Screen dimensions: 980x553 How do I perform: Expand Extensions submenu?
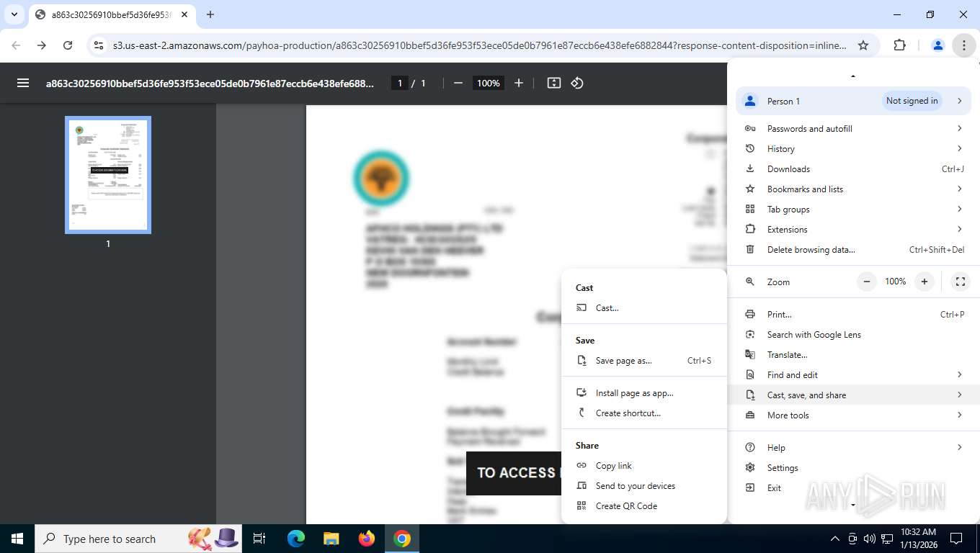point(853,230)
